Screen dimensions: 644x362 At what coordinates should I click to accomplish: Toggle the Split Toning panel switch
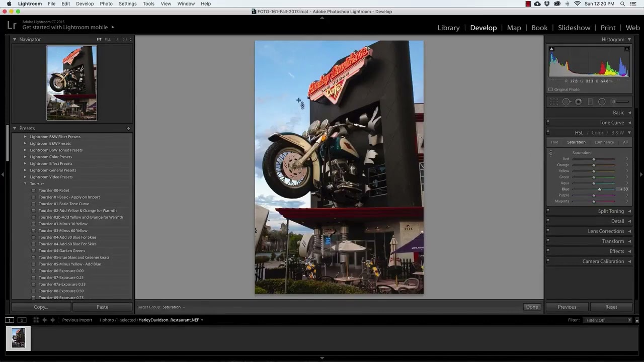548,211
